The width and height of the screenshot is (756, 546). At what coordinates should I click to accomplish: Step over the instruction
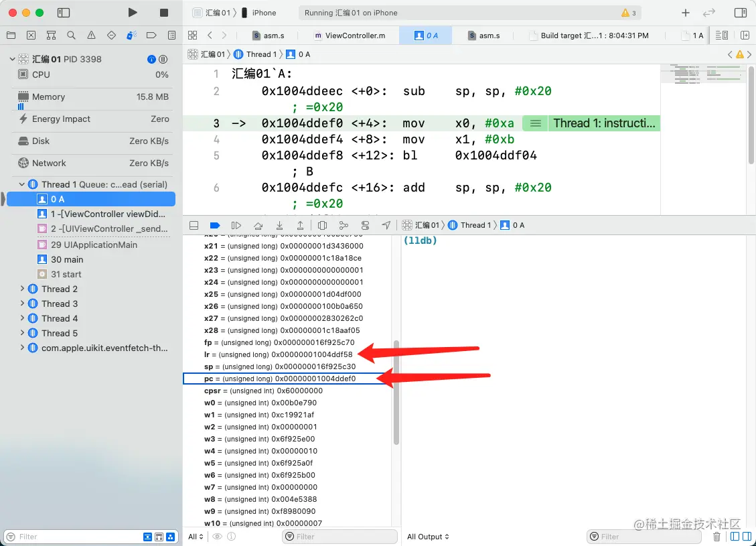pyautogui.click(x=258, y=225)
